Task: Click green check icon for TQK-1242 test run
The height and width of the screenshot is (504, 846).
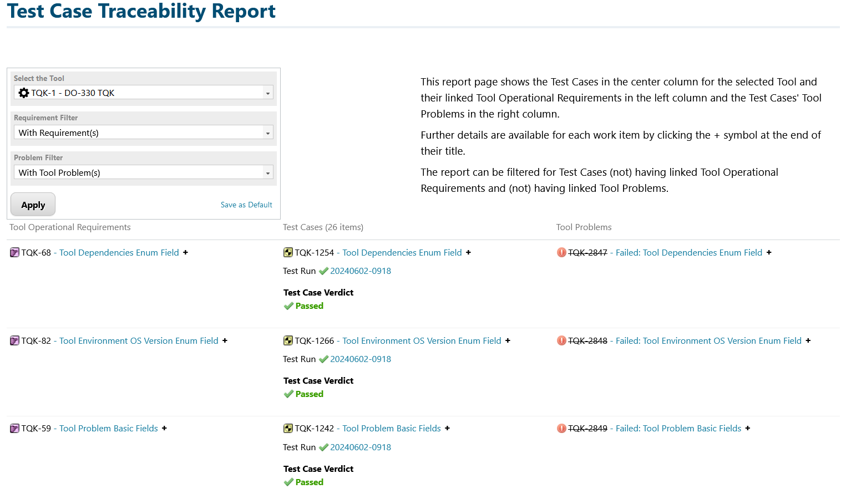Action: [323, 447]
